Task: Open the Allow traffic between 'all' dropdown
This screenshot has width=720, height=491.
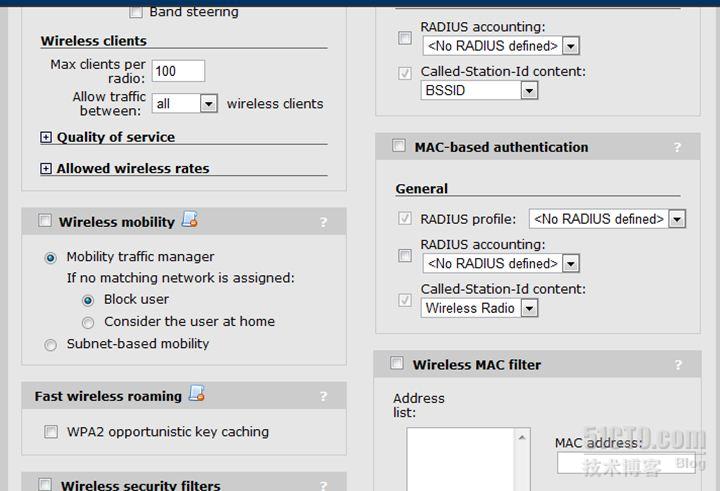Action: [x=184, y=103]
